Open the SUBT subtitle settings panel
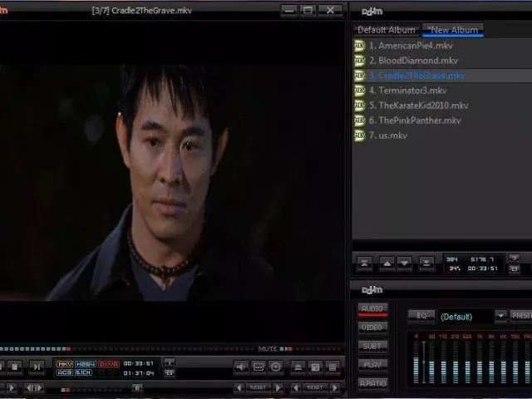The width and height of the screenshot is (532, 399). [x=373, y=346]
